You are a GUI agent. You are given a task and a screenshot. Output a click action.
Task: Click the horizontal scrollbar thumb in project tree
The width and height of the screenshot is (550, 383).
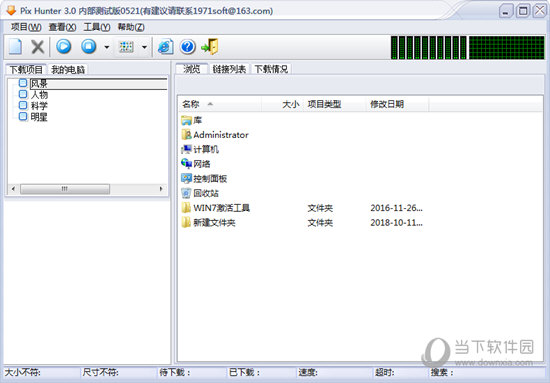[x=65, y=189]
